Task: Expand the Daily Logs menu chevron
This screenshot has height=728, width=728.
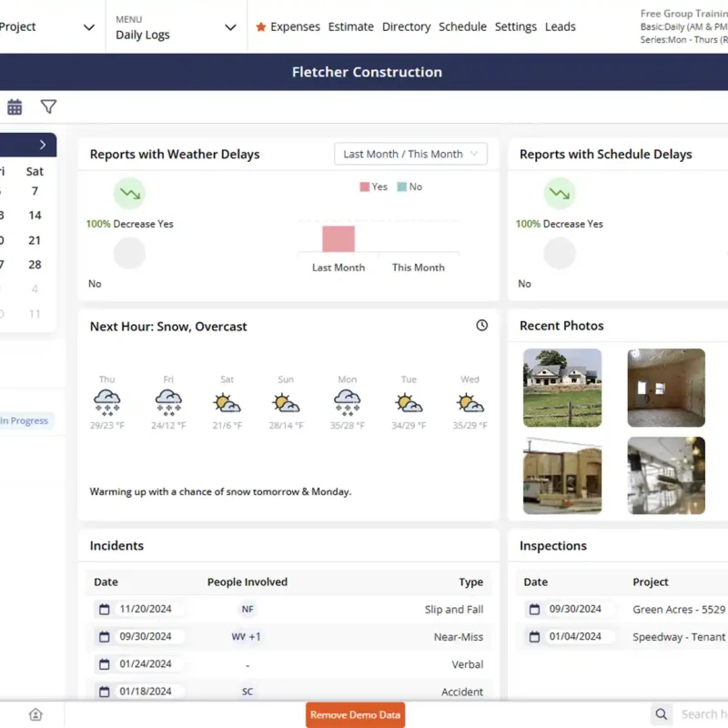Action: (230, 27)
